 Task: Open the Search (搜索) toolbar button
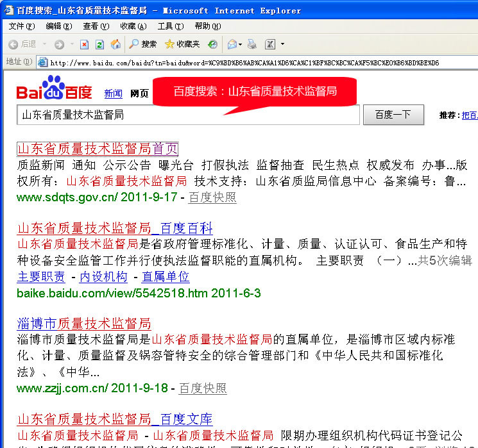pyautogui.click(x=142, y=44)
